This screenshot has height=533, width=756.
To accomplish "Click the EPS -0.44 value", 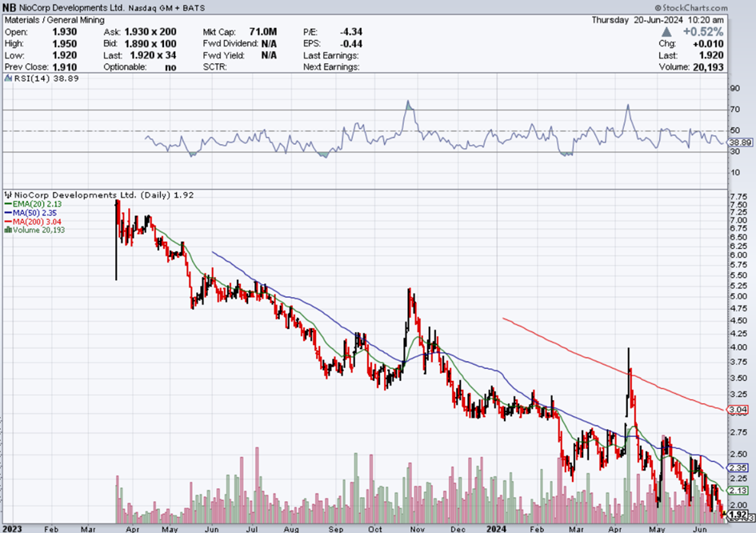I will pos(351,43).
